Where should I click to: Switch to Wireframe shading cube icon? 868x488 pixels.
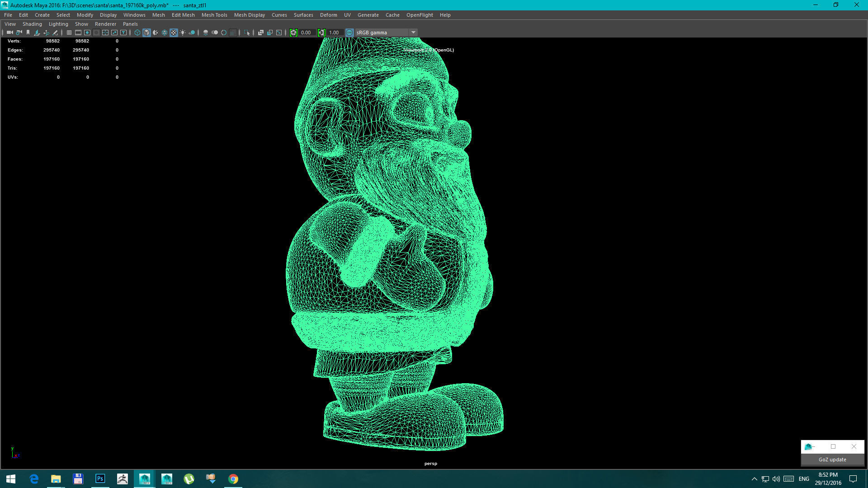137,33
